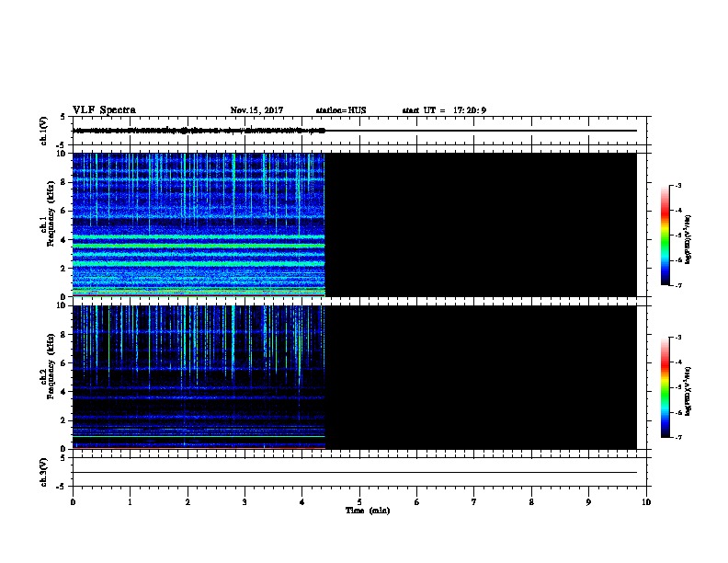Click tick label "5" on the Time axis

tap(359, 502)
